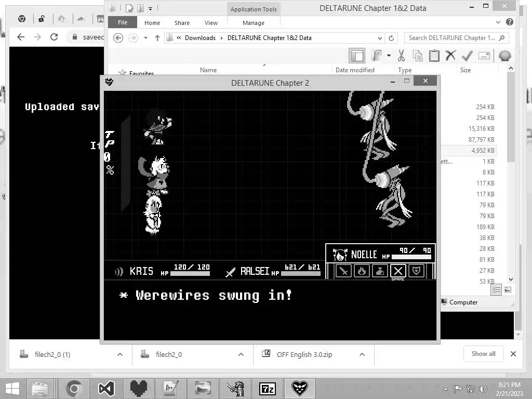Click Downloads in the address breadcrumb
532x399 pixels.
click(x=200, y=38)
